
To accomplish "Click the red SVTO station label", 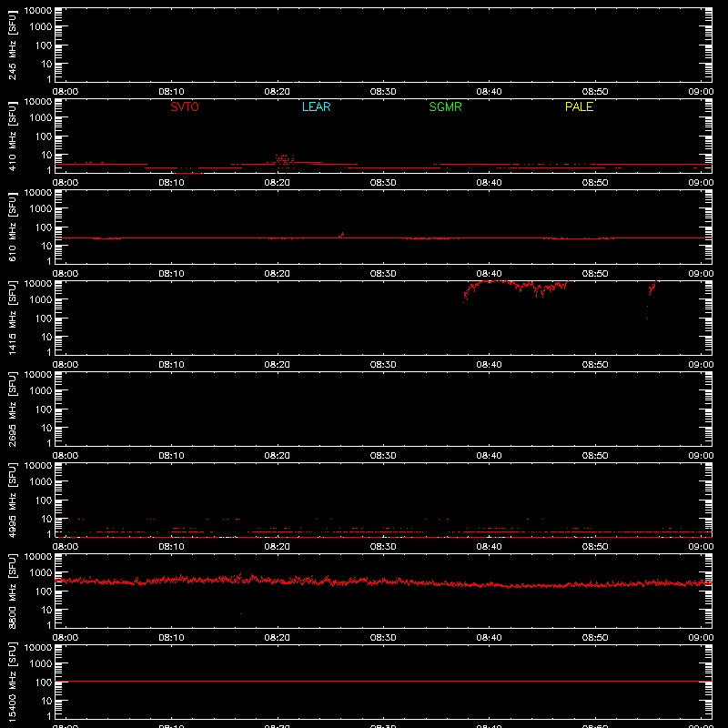I will click(x=185, y=106).
